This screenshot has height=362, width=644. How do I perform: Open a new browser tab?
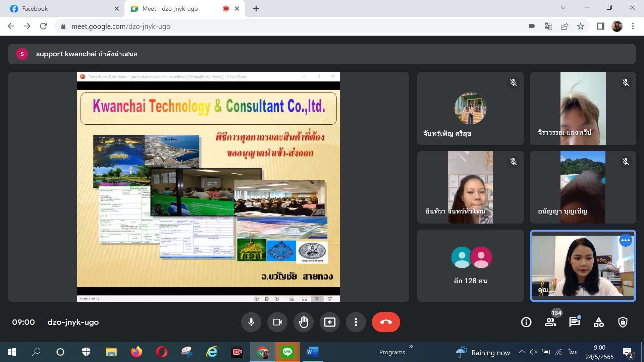(256, 9)
